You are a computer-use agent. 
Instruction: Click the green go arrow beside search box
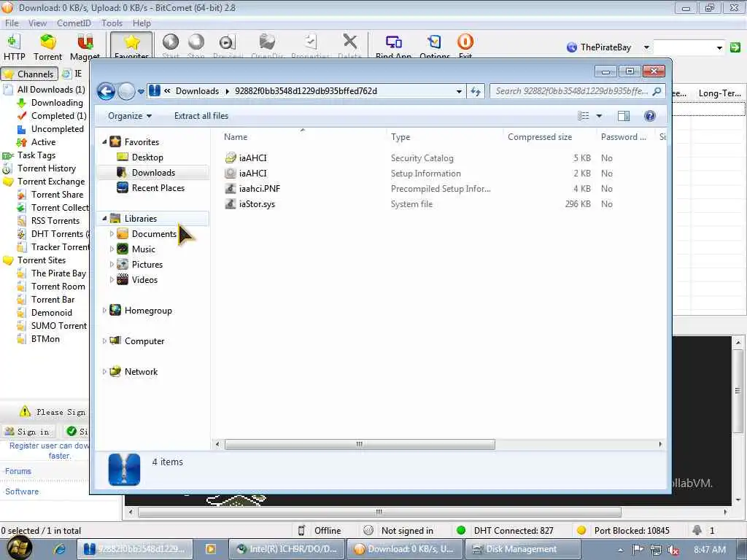(x=735, y=47)
